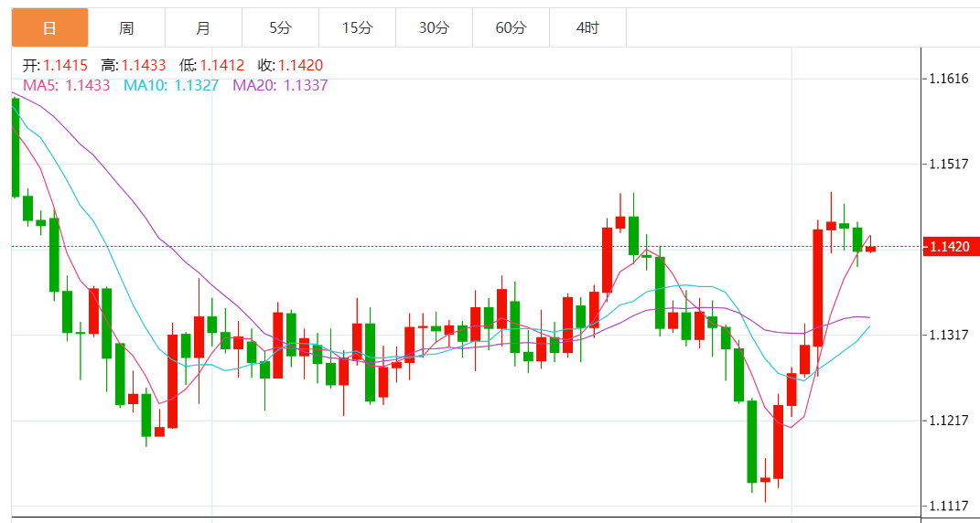
Task: Click the 1.1616 price axis label
Action: coord(949,79)
